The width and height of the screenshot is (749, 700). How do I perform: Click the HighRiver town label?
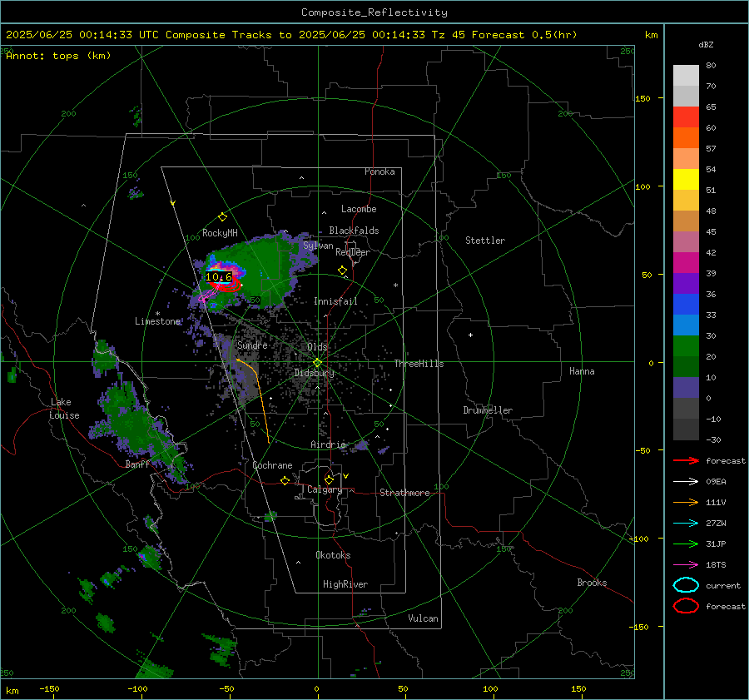pyautogui.click(x=345, y=584)
